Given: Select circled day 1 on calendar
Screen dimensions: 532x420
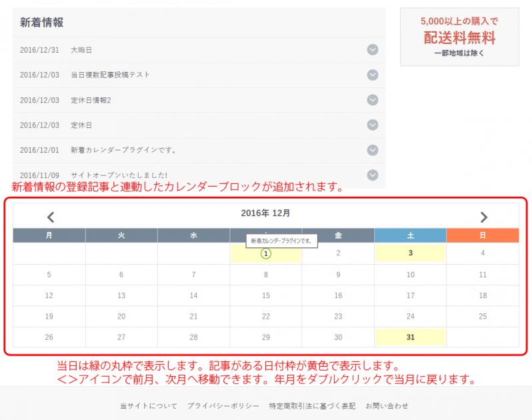Looking at the screenshot, I should [265, 253].
